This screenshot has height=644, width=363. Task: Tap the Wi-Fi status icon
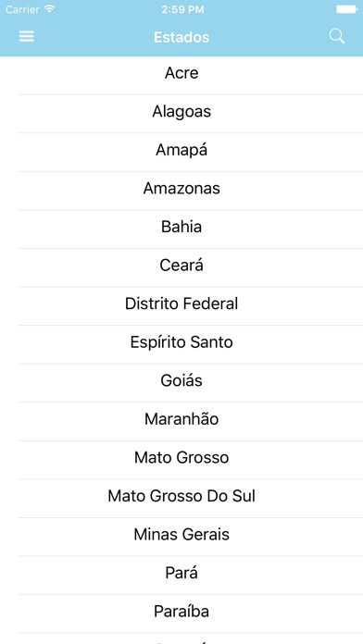(x=50, y=9)
